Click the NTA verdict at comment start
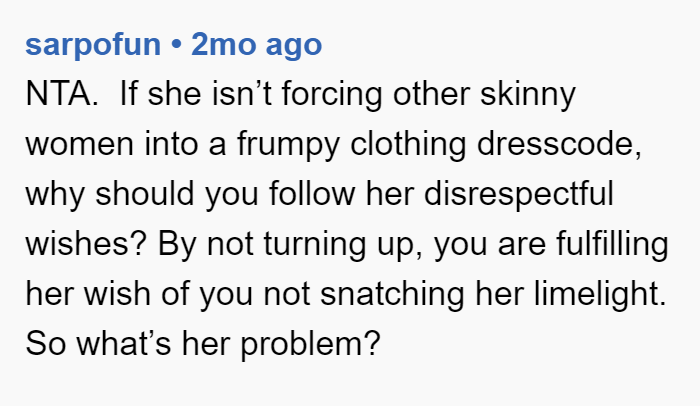 click(x=62, y=94)
